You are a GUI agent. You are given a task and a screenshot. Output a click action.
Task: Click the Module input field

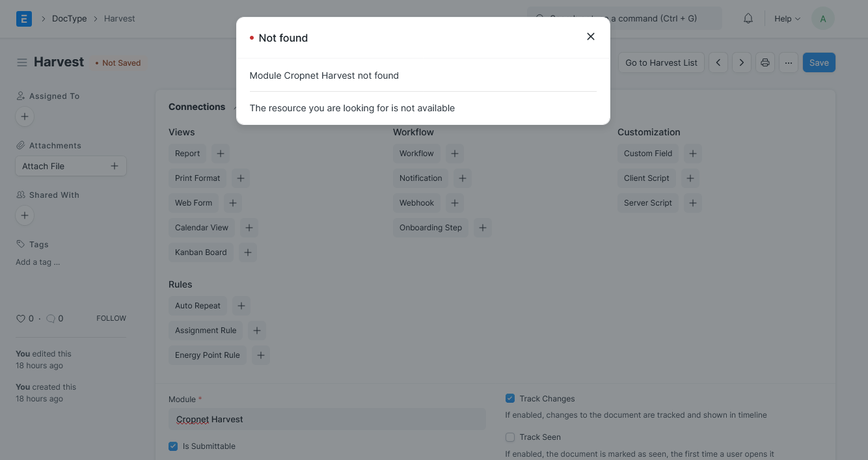coord(327,419)
